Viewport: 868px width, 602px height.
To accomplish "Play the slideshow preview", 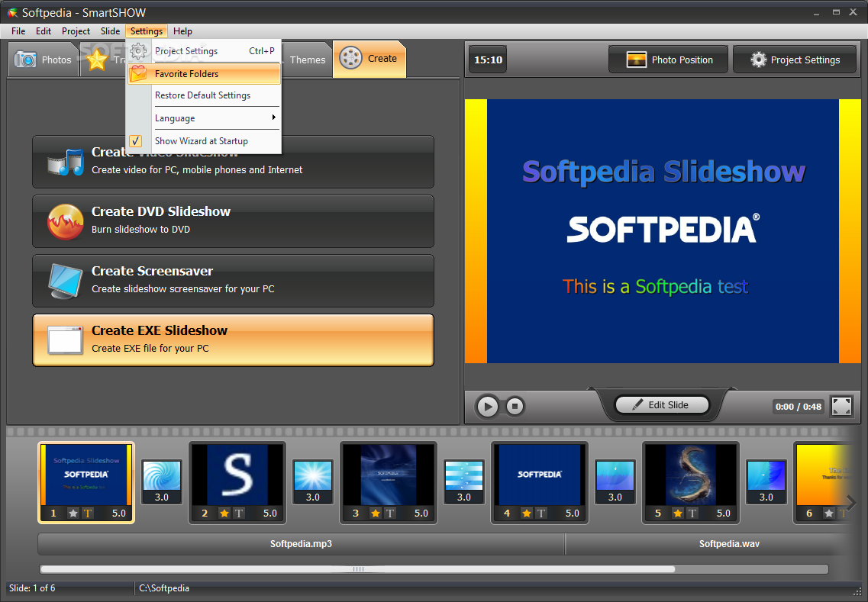I will [487, 407].
